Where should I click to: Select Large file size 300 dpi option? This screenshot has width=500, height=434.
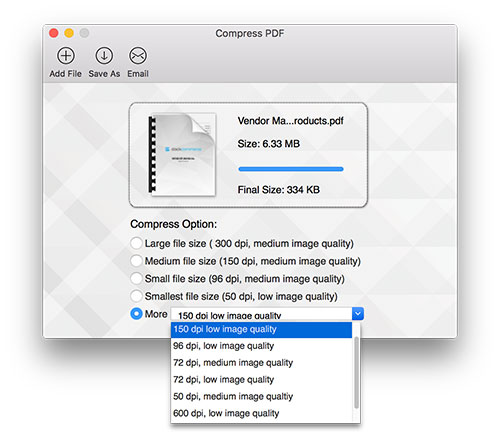point(136,243)
